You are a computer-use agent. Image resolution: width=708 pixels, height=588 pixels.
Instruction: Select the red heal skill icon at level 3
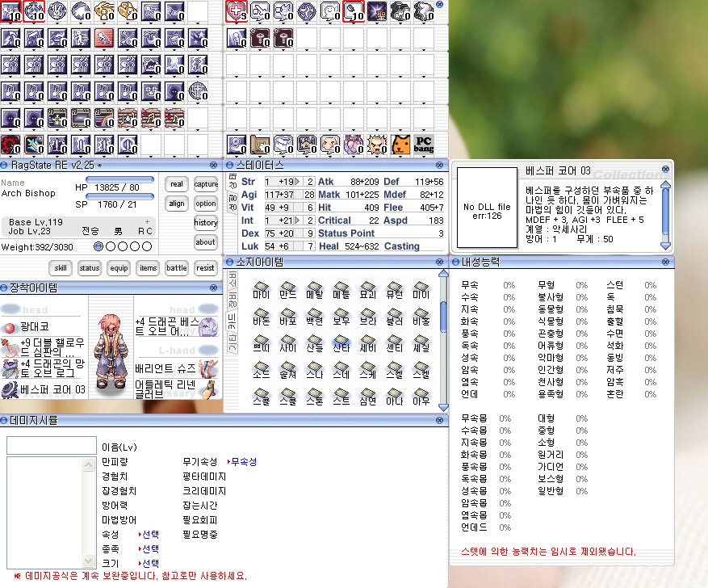[x=237, y=10]
